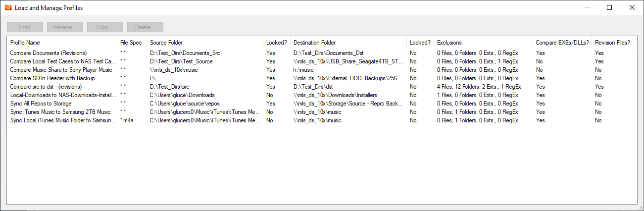Click the Revision Files column header

(612, 43)
